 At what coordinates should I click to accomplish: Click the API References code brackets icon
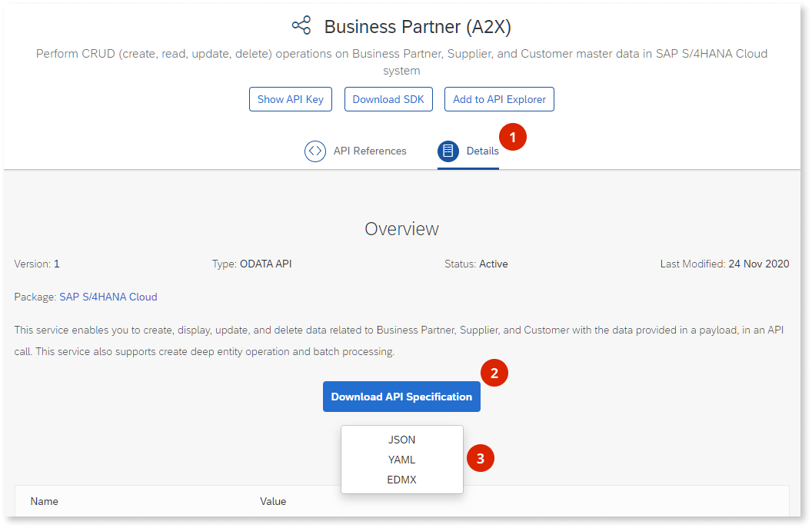[x=314, y=151]
